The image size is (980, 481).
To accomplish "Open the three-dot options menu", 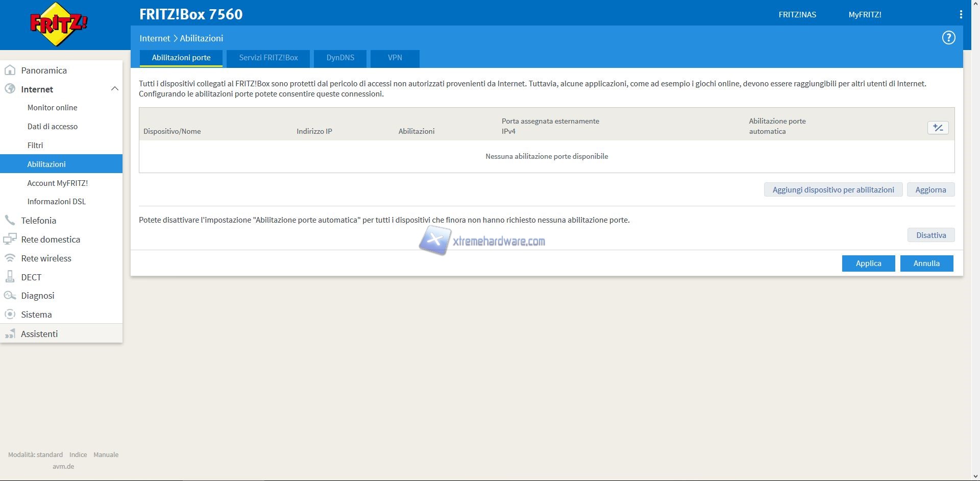I will (961, 15).
